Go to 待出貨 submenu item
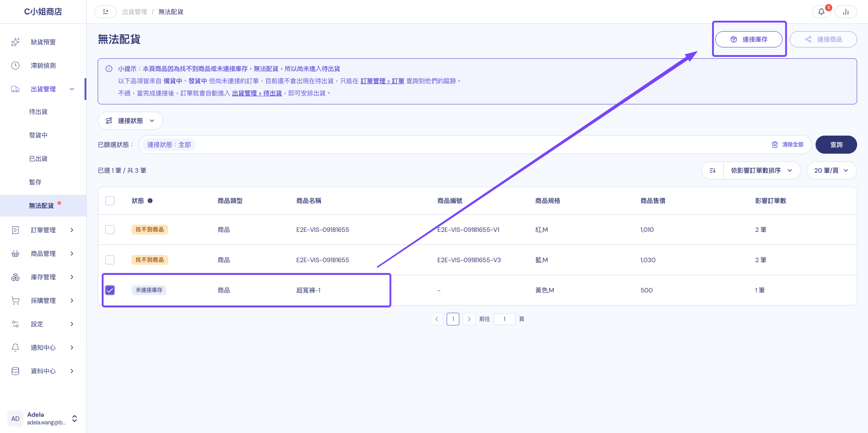Screen dimensions: 868x433 [38, 112]
